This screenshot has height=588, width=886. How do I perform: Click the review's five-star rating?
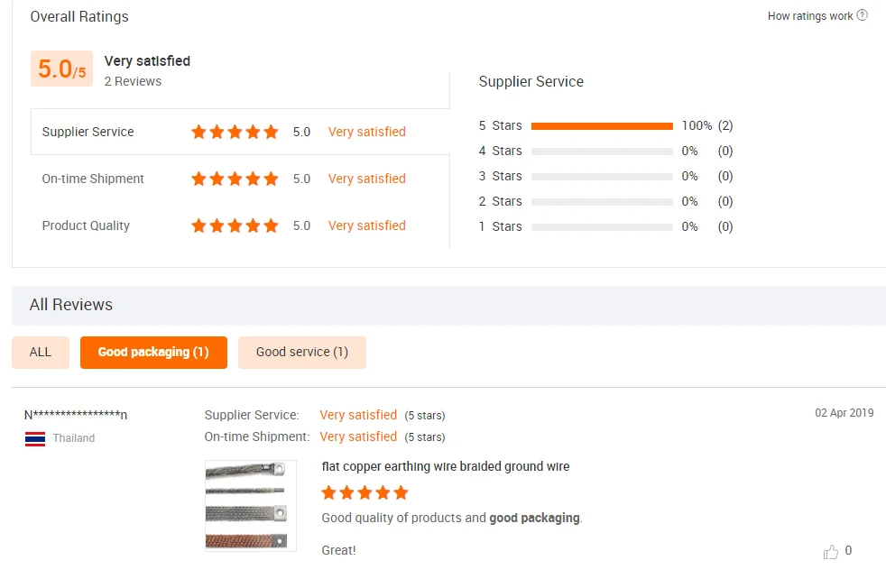click(x=365, y=492)
